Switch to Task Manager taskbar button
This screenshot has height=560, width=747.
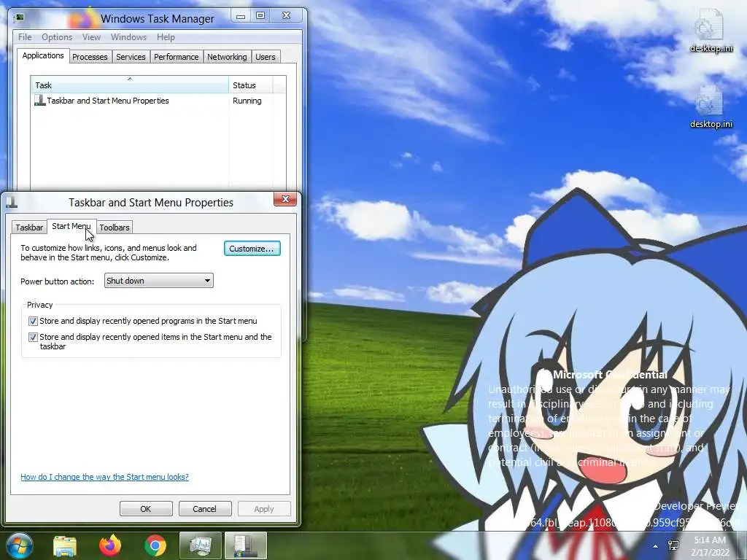click(x=201, y=545)
